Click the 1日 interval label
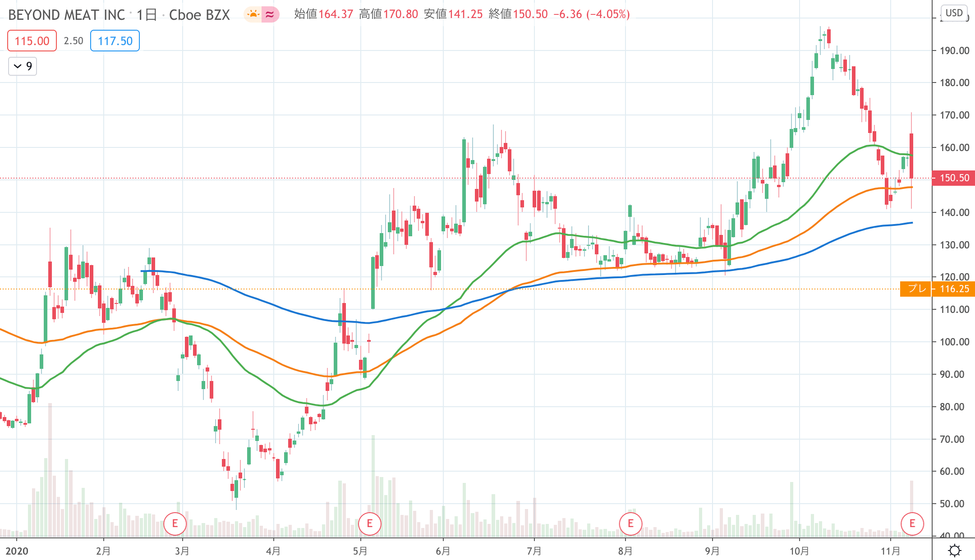The image size is (975, 560). pyautogui.click(x=147, y=15)
